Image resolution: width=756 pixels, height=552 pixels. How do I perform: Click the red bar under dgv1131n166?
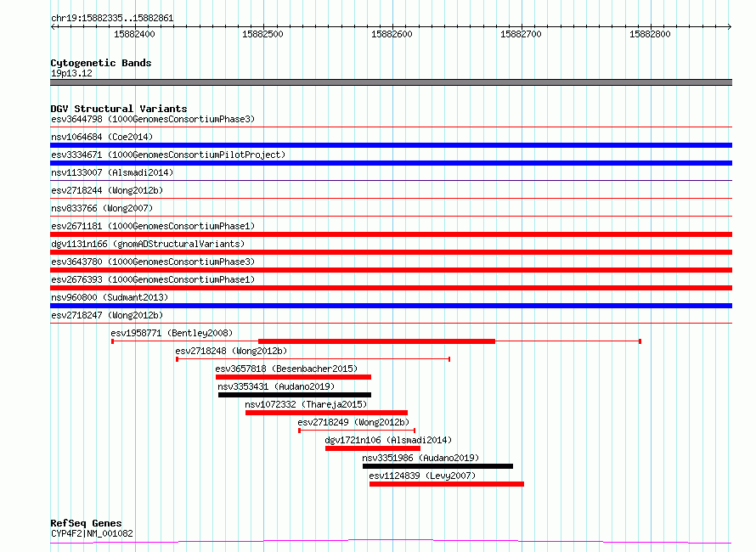coord(391,252)
